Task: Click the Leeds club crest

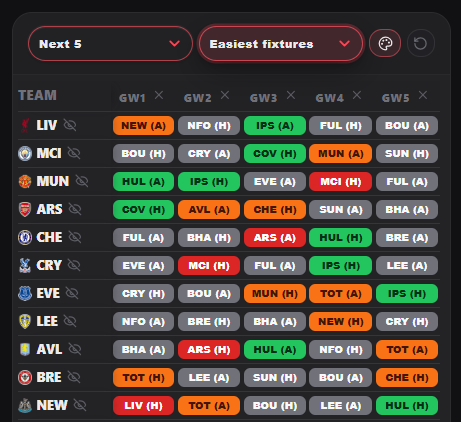Action: point(25,321)
